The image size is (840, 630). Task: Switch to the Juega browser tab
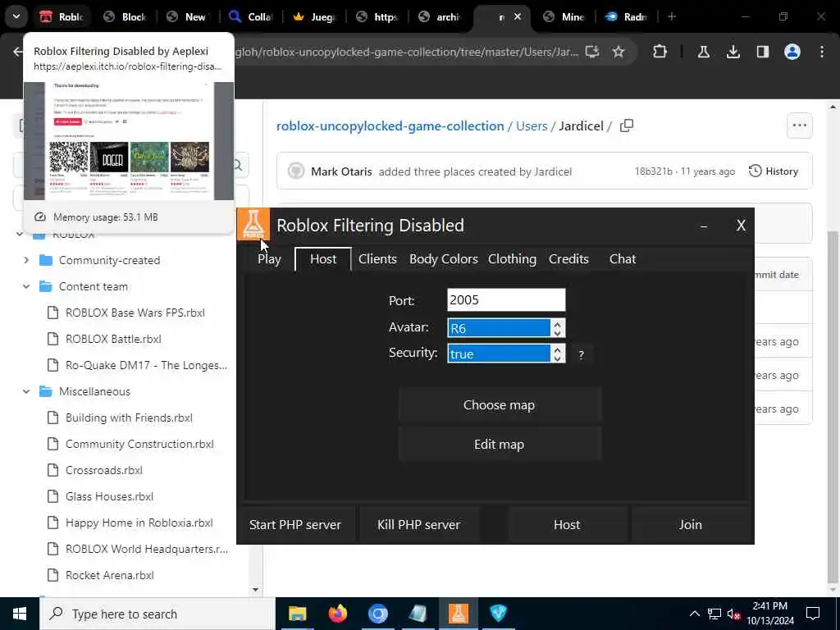[314, 17]
